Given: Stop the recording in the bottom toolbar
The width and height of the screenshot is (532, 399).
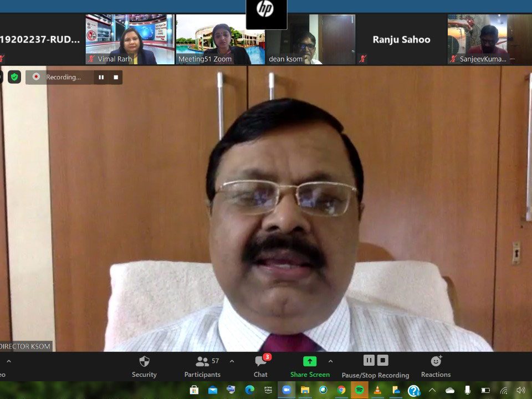Looking at the screenshot, I should [382, 361].
